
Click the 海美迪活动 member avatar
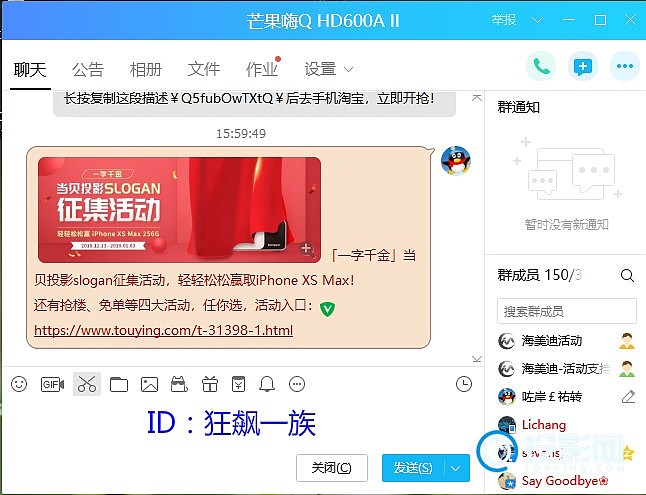[x=506, y=341]
